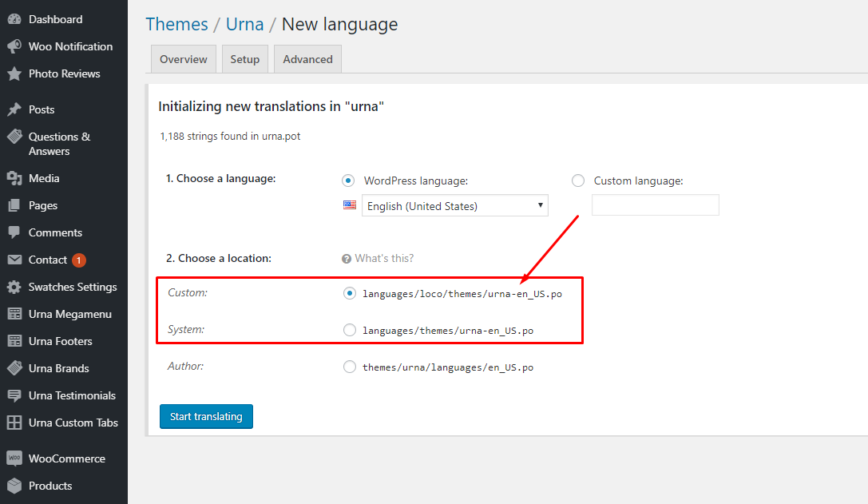Choose the Author location radio option
The image size is (868, 504).
[349, 367]
